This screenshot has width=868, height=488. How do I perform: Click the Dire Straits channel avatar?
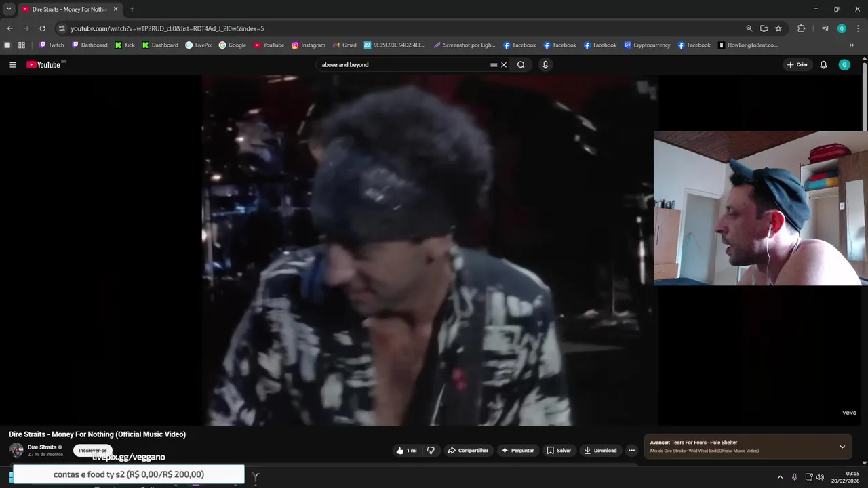(16, 450)
